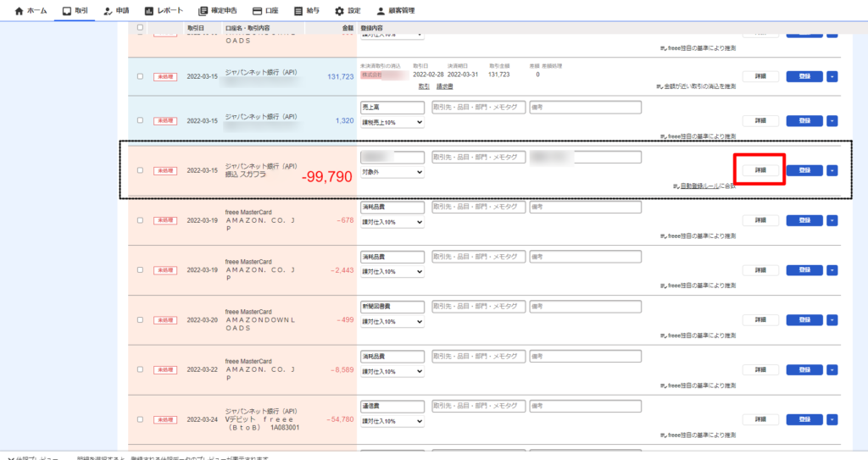Click the 詳細 button highlighted in red
Screen dimensions: 868x460
click(760, 170)
